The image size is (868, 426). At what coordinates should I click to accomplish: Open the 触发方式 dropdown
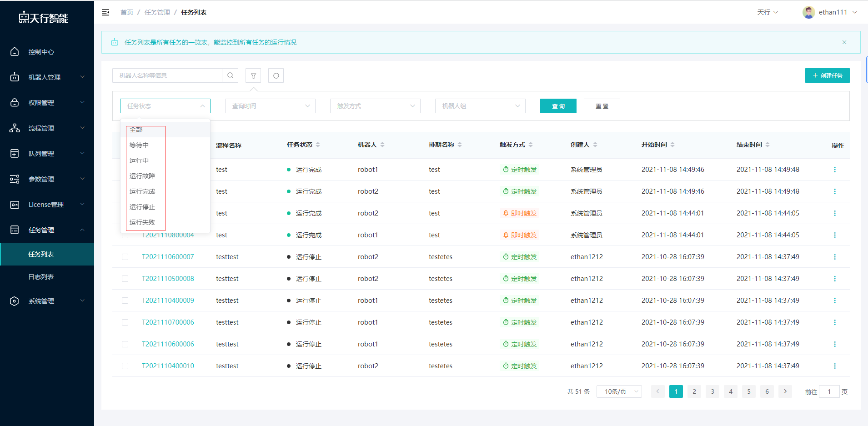tap(375, 106)
